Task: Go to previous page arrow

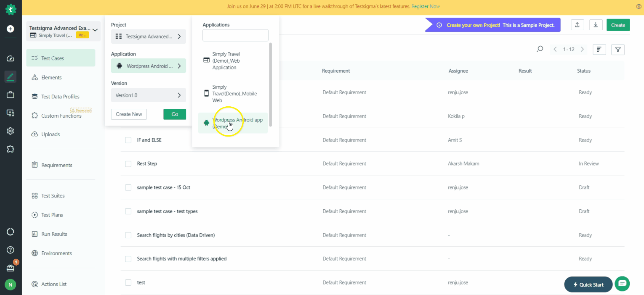Action: (555, 49)
